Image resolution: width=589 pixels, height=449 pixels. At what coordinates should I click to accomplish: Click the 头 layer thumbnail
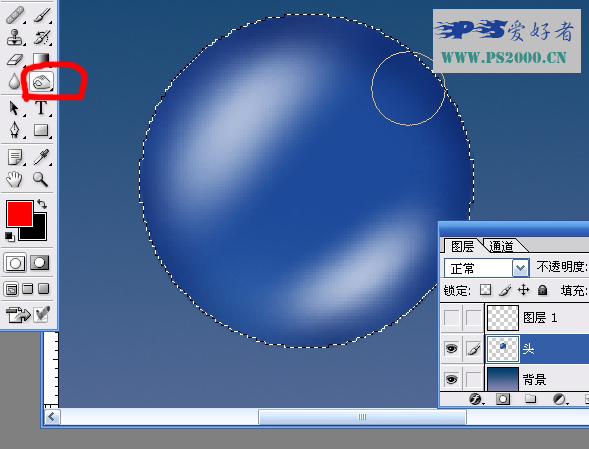503,349
